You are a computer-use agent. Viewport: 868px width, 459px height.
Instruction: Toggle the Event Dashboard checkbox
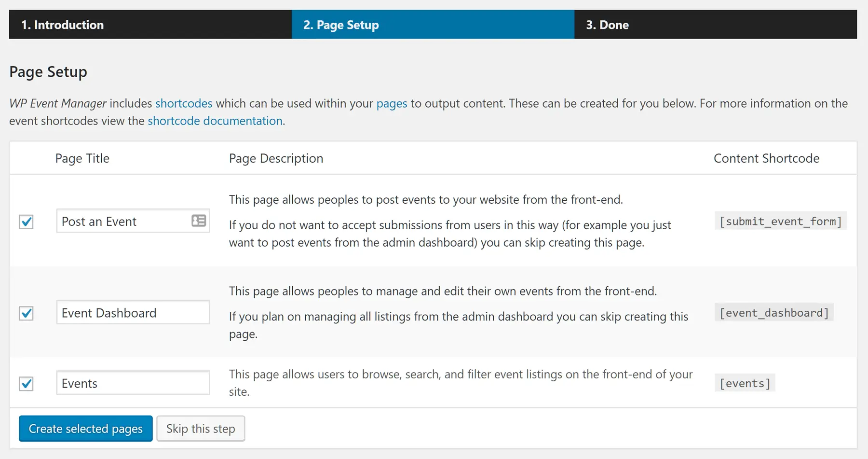(26, 313)
